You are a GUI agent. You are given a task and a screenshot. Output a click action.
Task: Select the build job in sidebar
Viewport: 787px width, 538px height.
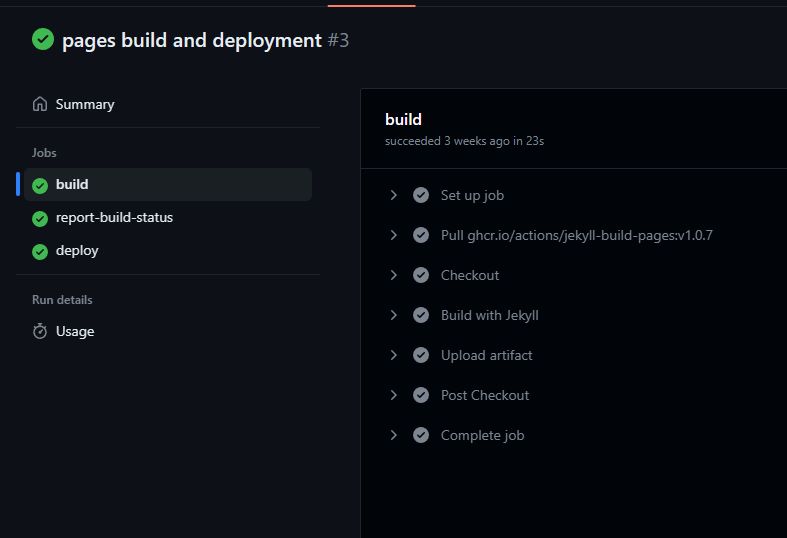pos(72,185)
